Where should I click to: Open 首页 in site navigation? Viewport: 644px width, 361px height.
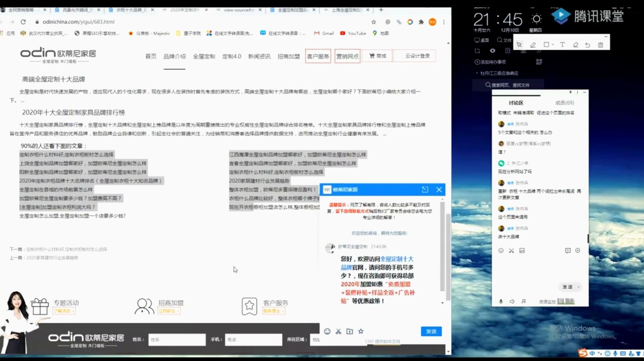151,56
